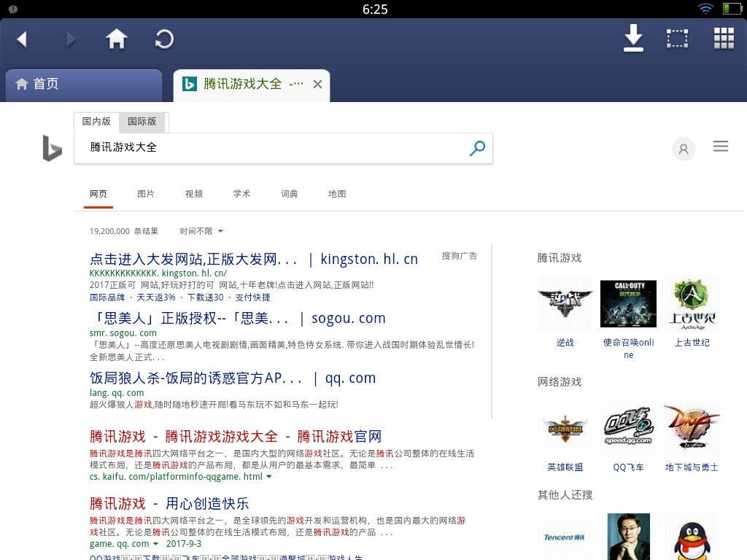Select the 图片 results tab
This screenshot has height=560, width=747.
(146, 194)
